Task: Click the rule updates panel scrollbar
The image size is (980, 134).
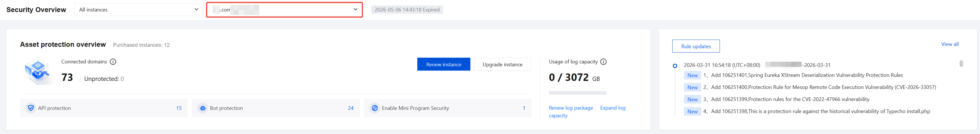Action: coord(961,64)
